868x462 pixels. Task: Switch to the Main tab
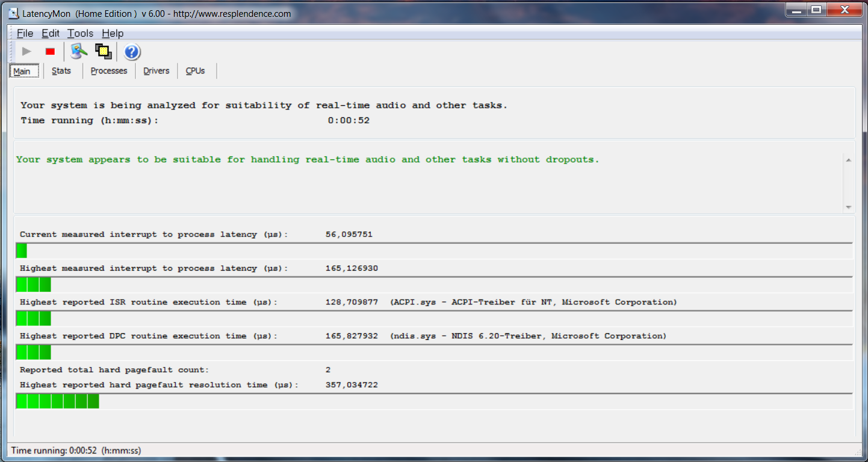[x=24, y=71]
